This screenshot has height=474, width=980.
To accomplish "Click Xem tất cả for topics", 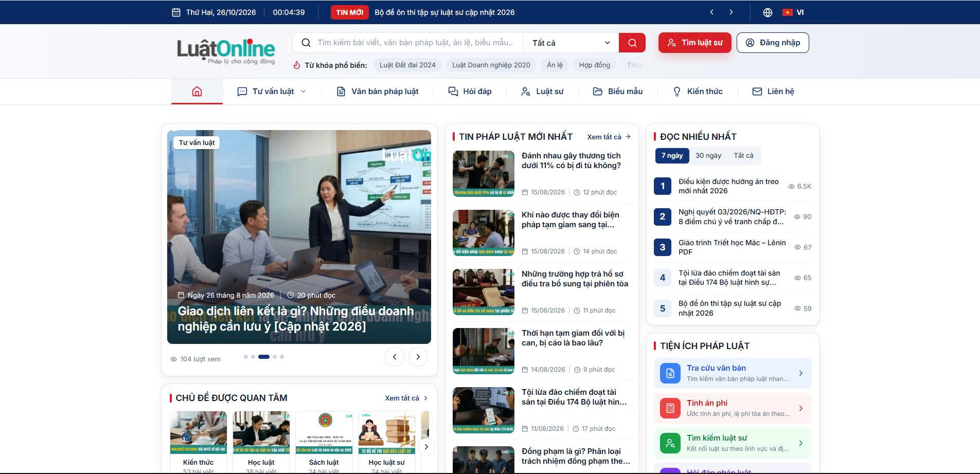I will coord(406,398).
